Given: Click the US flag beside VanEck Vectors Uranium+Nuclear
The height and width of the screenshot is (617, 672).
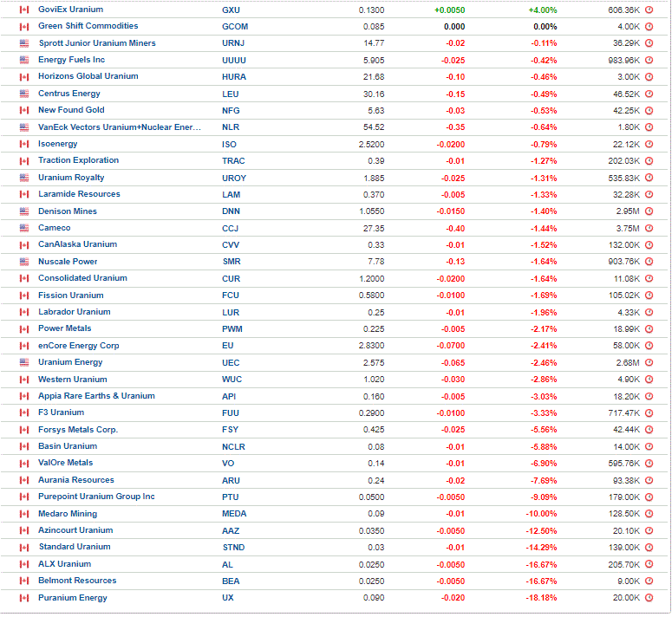Looking at the screenshot, I should pyautogui.click(x=24, y=127).
